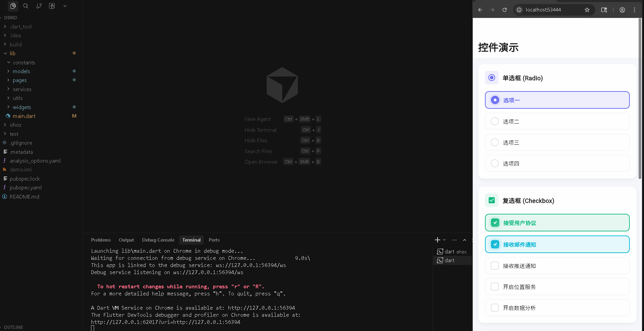
Task: Click the pubspec.lock file icon
Action: click(5, 179)
